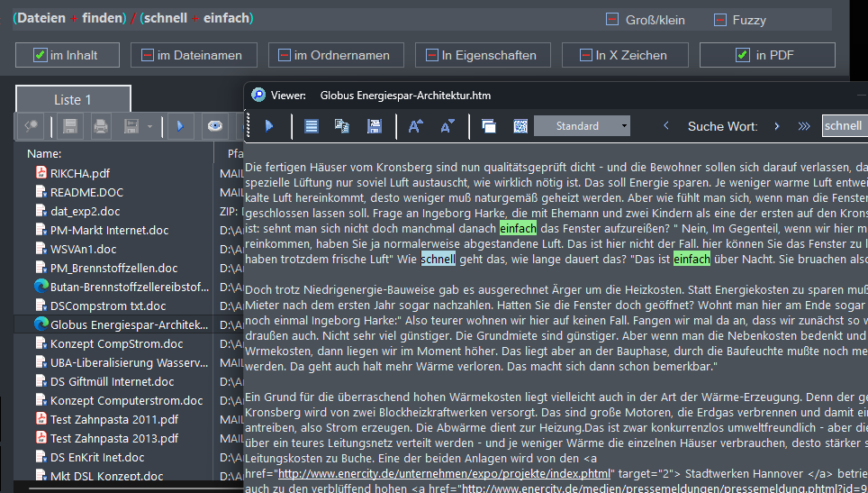The width and height of the screenshot is (868, 493).
Task: Click the triple-chevron arrow beside Suche Wort
Action: tap(804, 126)
